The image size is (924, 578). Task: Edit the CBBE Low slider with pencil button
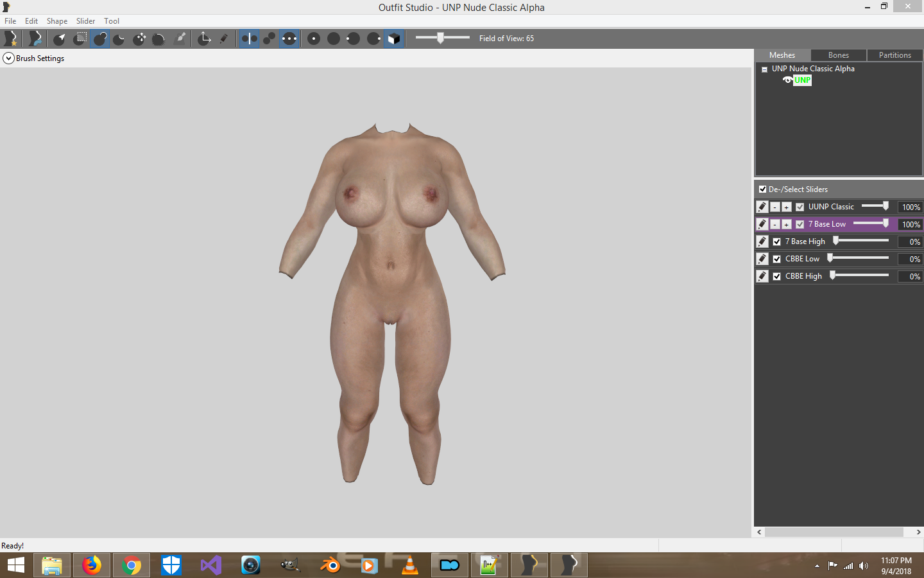click(x=762, y=259)
